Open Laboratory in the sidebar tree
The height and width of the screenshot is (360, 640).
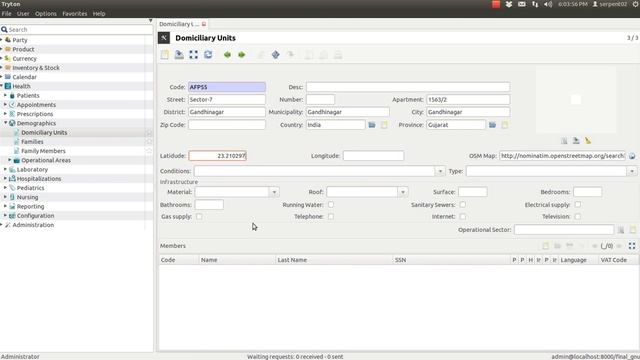pyautogui.click(x=32, y=169)
